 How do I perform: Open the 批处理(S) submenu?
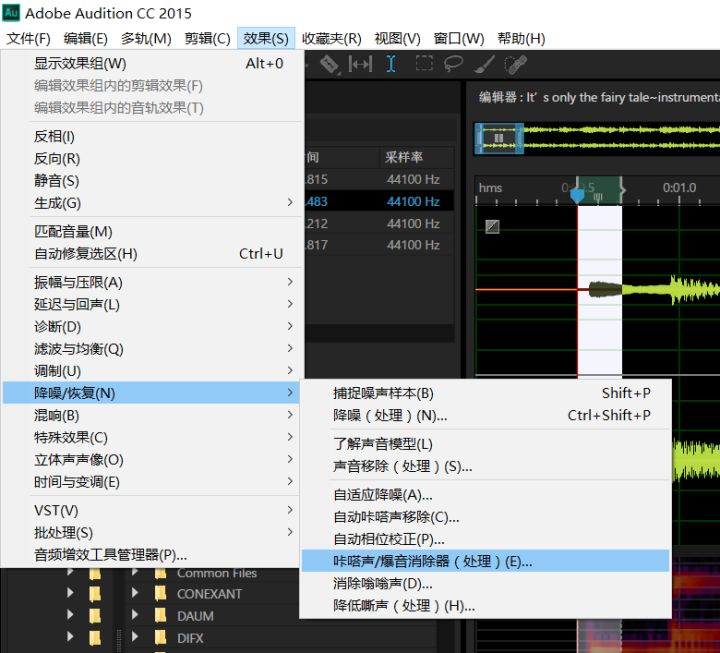[x=153, y=532]
